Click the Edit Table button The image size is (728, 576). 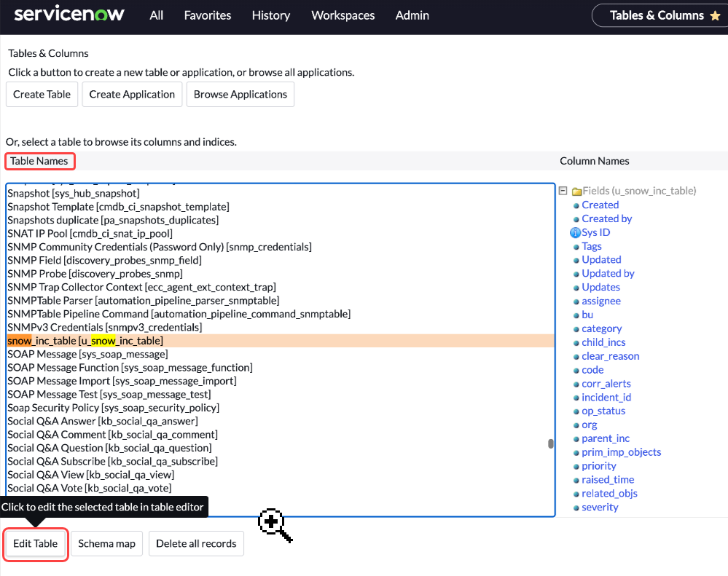tap(35, 543)
